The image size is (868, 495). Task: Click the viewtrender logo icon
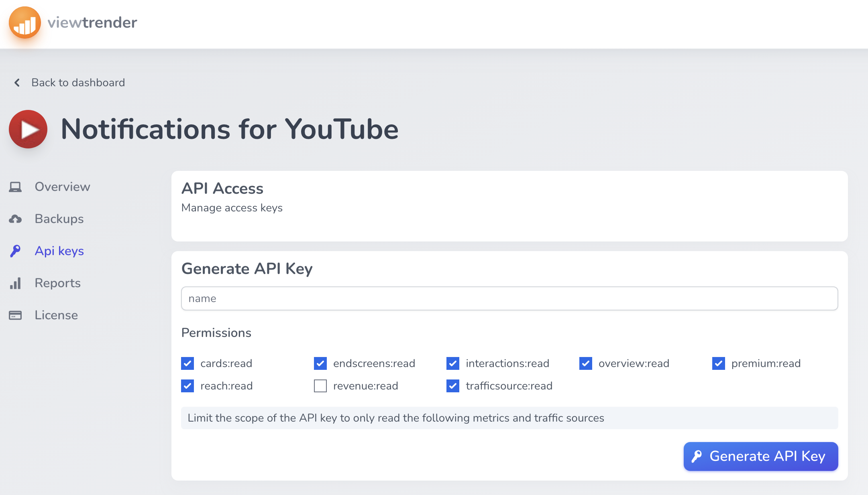(24, 22)
